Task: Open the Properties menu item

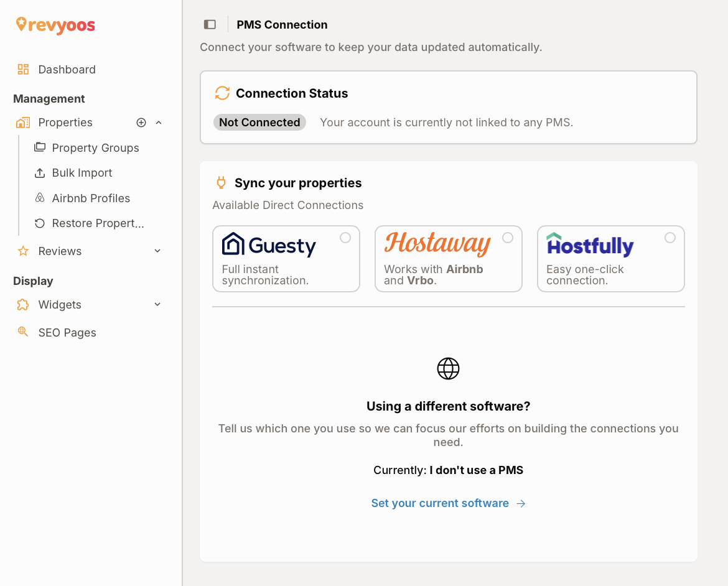Action: pyautogui.click(x=65, y=123)
